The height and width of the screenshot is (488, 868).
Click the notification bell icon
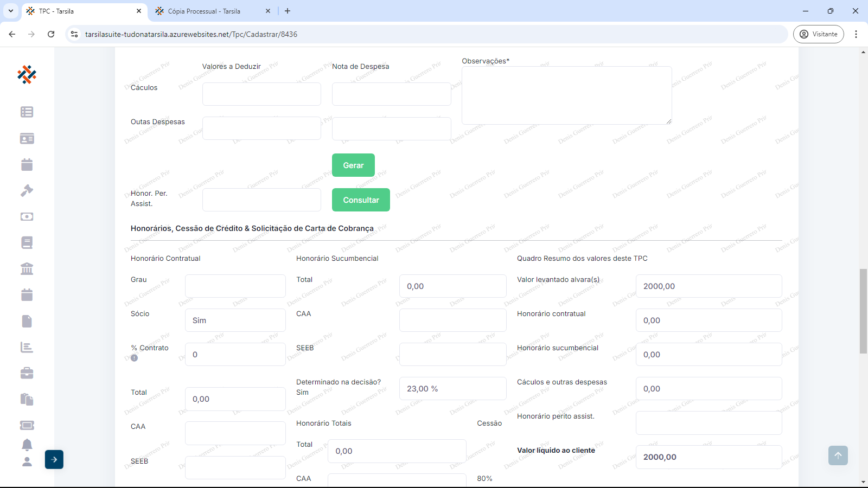click(27, 445)
